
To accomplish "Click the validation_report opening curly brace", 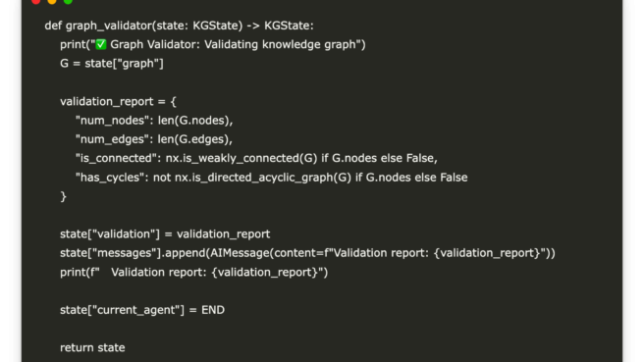I will (174, 101).
